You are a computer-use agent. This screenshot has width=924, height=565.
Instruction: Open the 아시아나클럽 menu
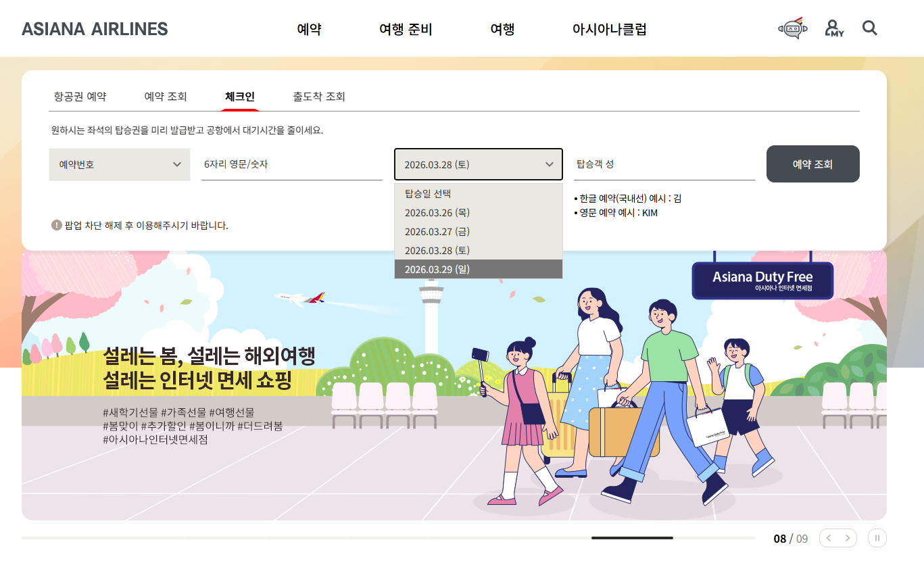(x=610, y=29)
